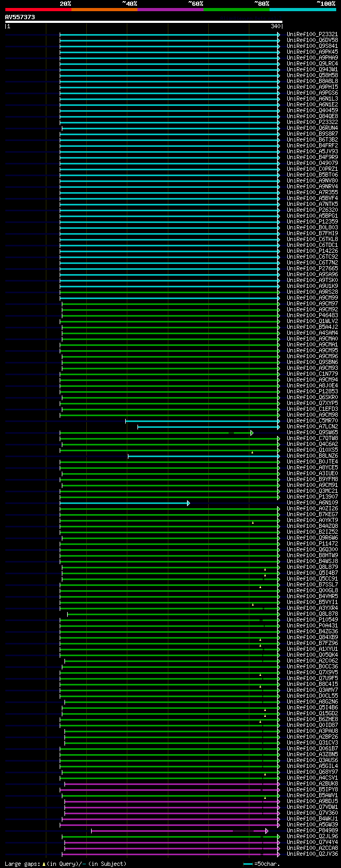Select hit label UniRef100_A5JV93
341x868 pixels.
(312, 152)
